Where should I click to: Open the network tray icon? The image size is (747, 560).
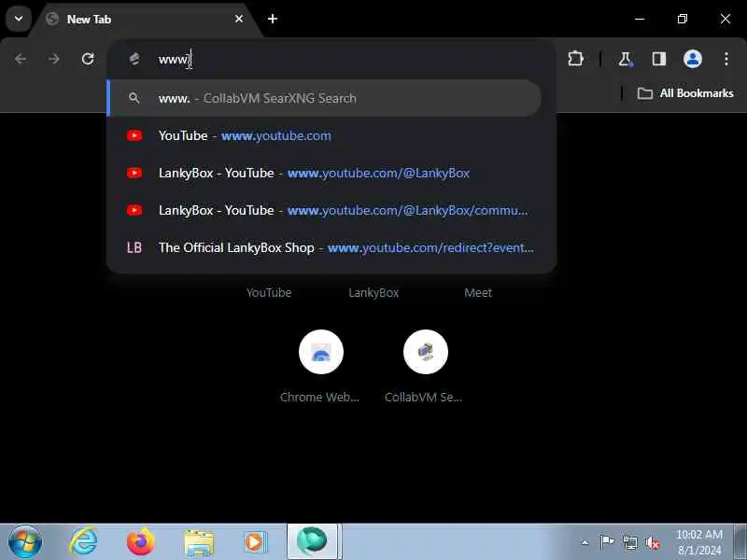[629, 542]
